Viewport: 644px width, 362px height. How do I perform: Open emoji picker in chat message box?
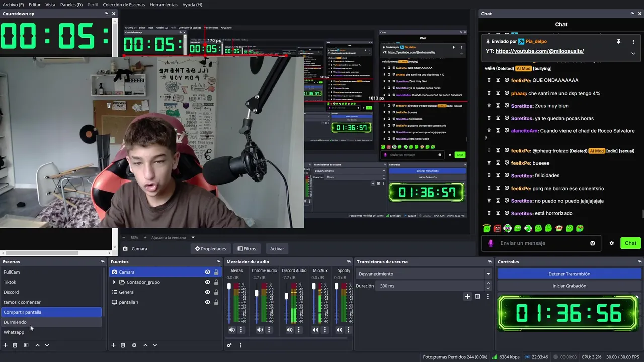[x=593, y=243]
